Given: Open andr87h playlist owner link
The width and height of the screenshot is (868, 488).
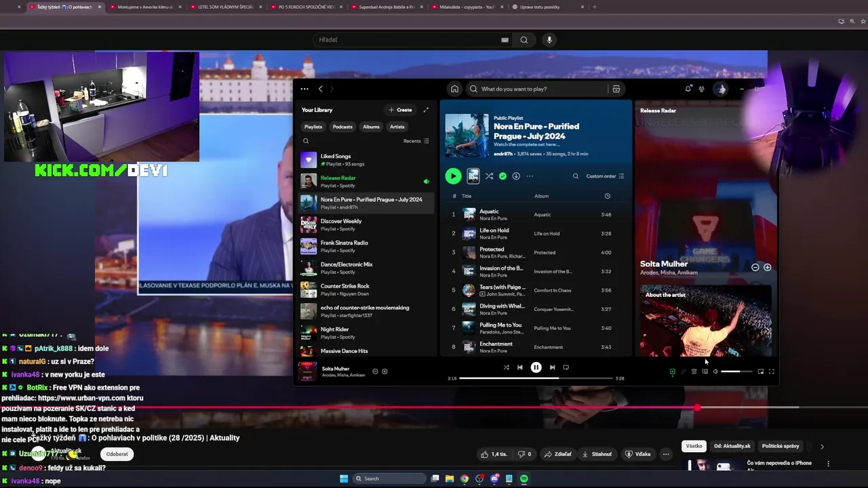Looking at the screenshot, I should coord(502,154).
